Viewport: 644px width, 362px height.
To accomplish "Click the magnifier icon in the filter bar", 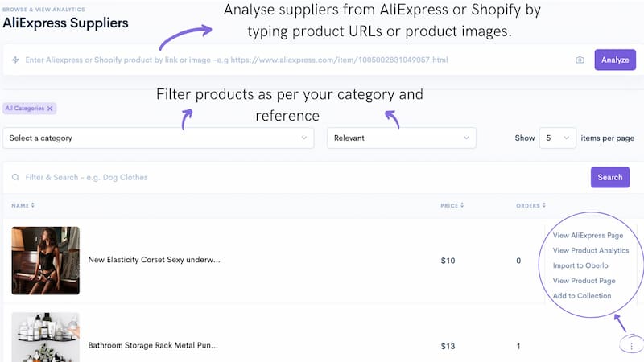I will (x=15, y=177).
